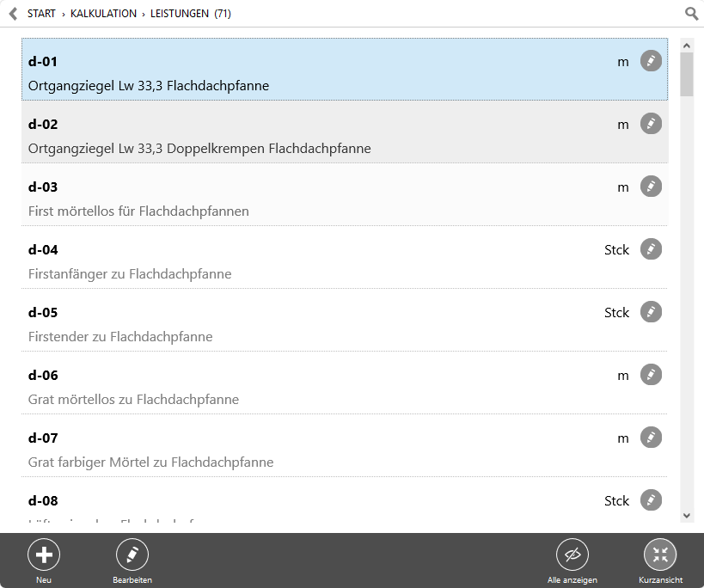
Task: Click the pencil edit icon for d-01
Action: tap(651, 60)
